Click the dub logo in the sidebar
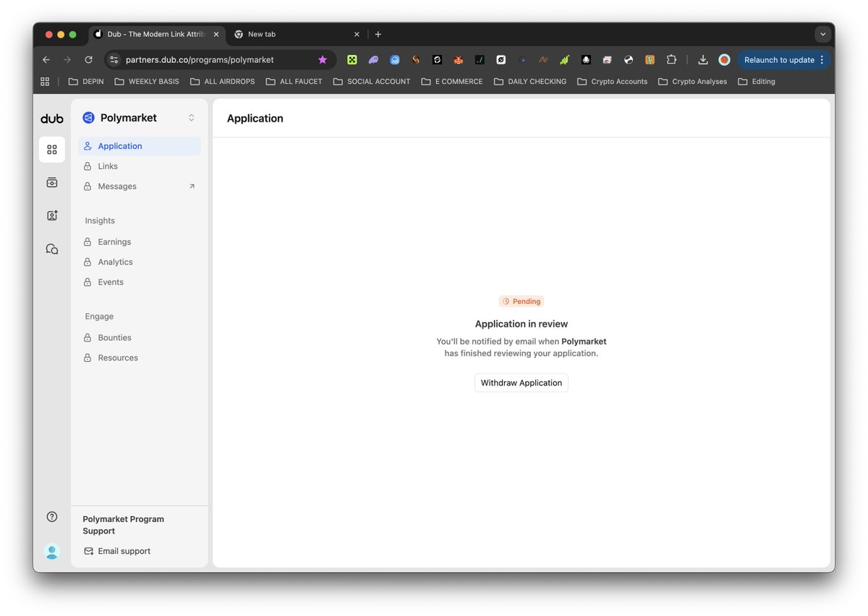The height and width of the screenshot is (616, 868). coord(52,119)
